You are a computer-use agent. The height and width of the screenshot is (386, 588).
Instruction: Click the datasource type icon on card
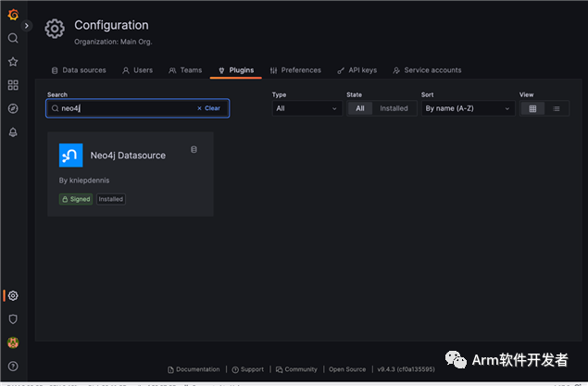(194, 150)
